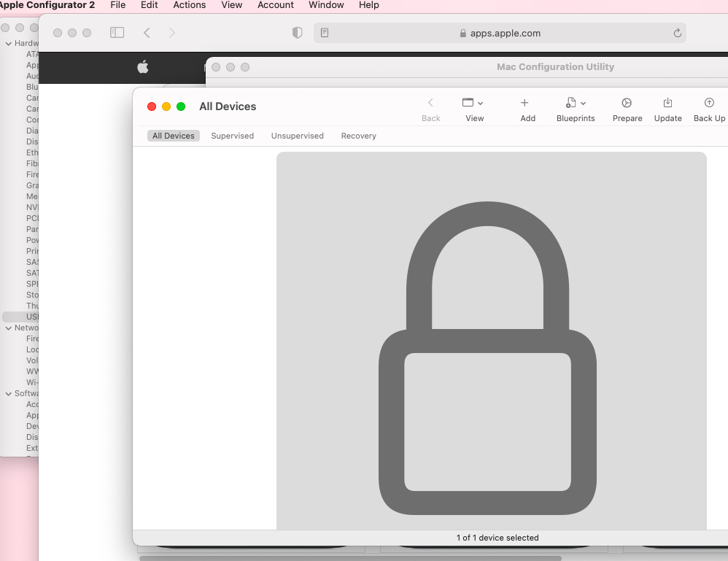Click the Apple logo on the webpage
This screenshot has height=561, width=728.
coord(143,67)
